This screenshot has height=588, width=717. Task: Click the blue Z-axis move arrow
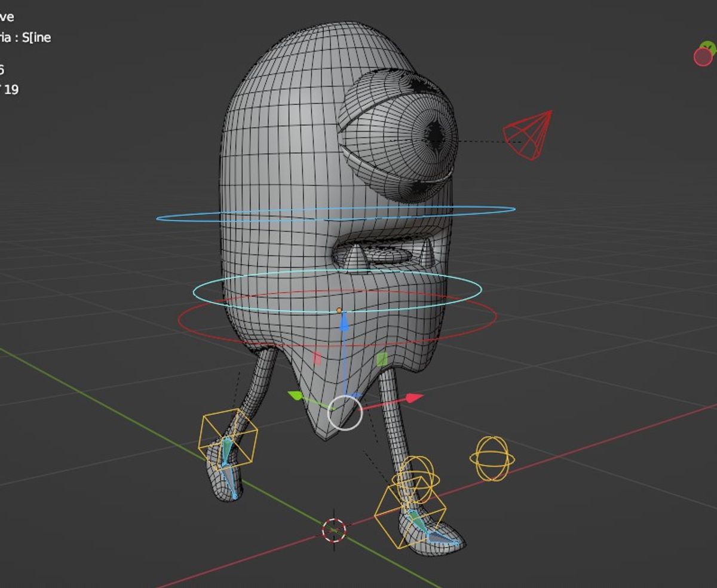(x=344, y=323)
